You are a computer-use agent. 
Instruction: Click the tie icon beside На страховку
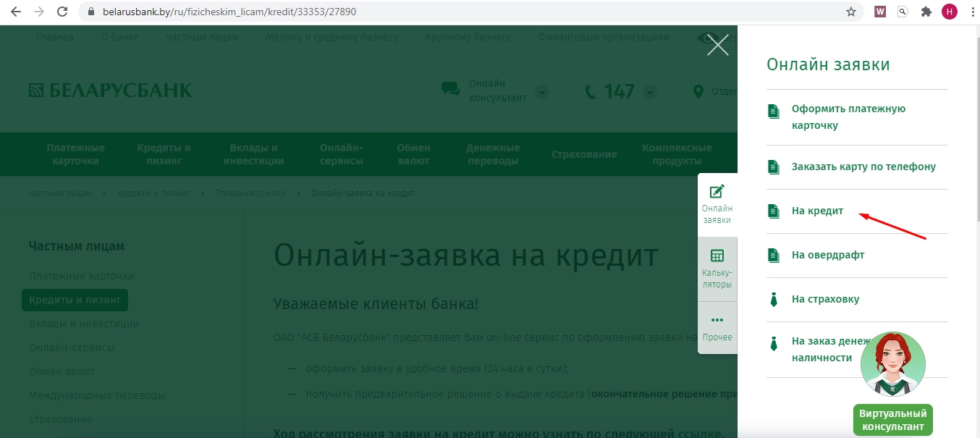774,300
